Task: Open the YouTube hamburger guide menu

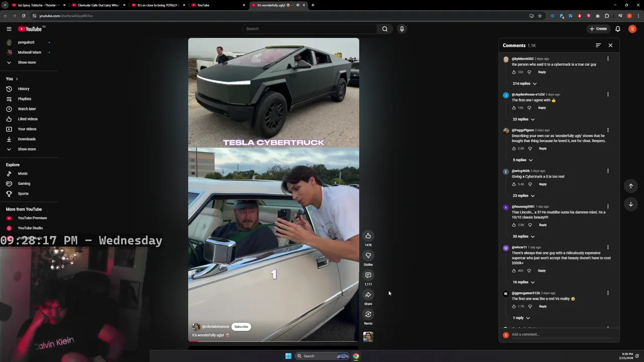Action: click(9, 29)
